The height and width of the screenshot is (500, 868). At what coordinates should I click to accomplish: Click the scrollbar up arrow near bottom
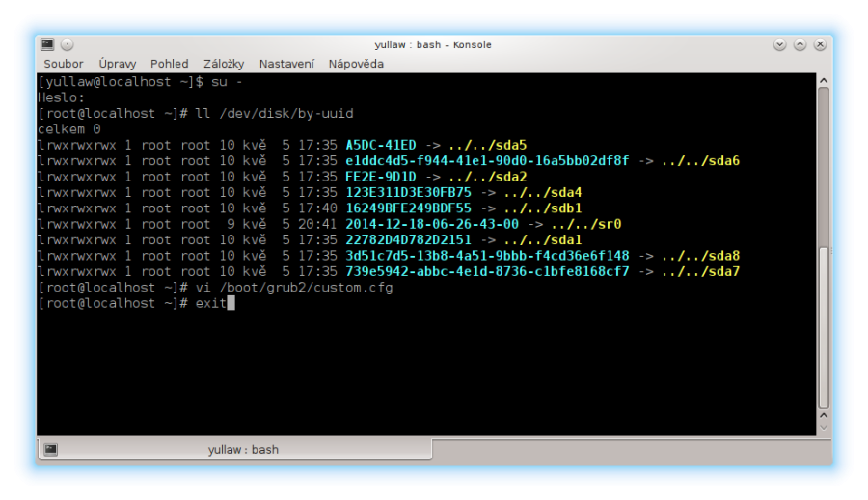[824, 415]
